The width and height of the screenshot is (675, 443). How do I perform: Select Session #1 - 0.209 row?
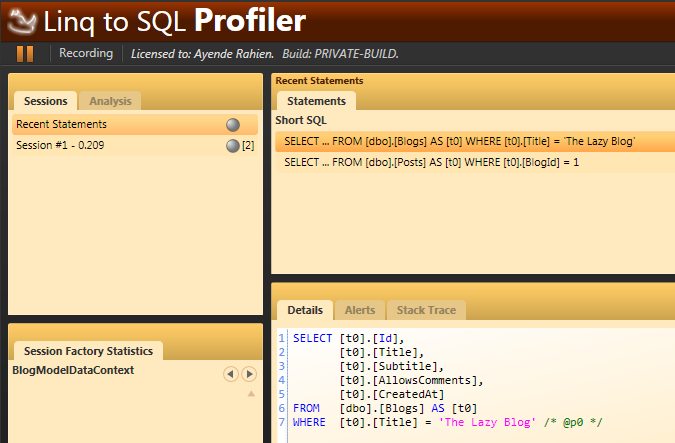135,146
